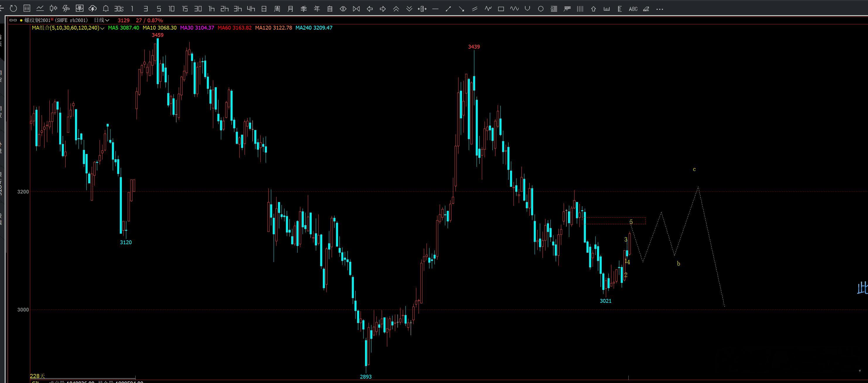The image size is (868, 383).
Task: Select the sine wave cycle tool
Action: pyautogui.click(x=514, y=9)
